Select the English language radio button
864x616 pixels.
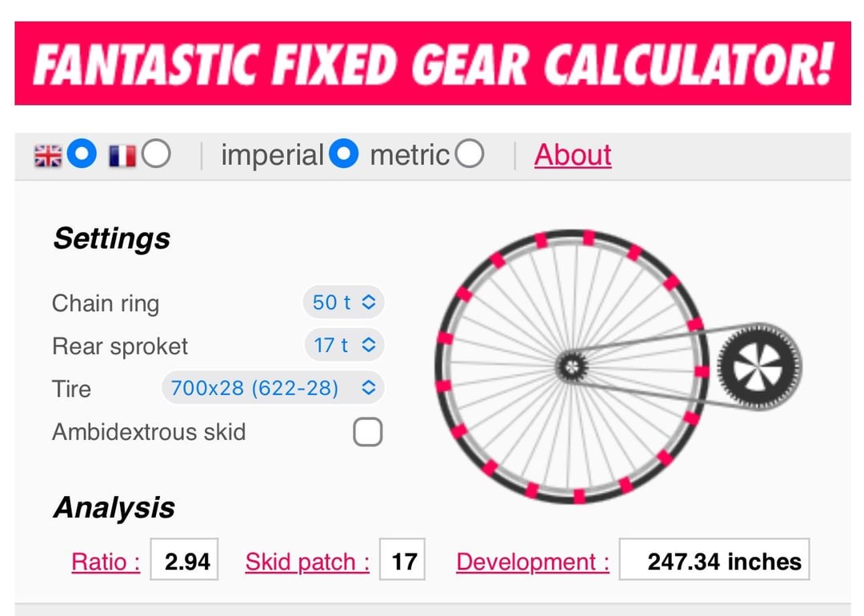tap(82, 154)
